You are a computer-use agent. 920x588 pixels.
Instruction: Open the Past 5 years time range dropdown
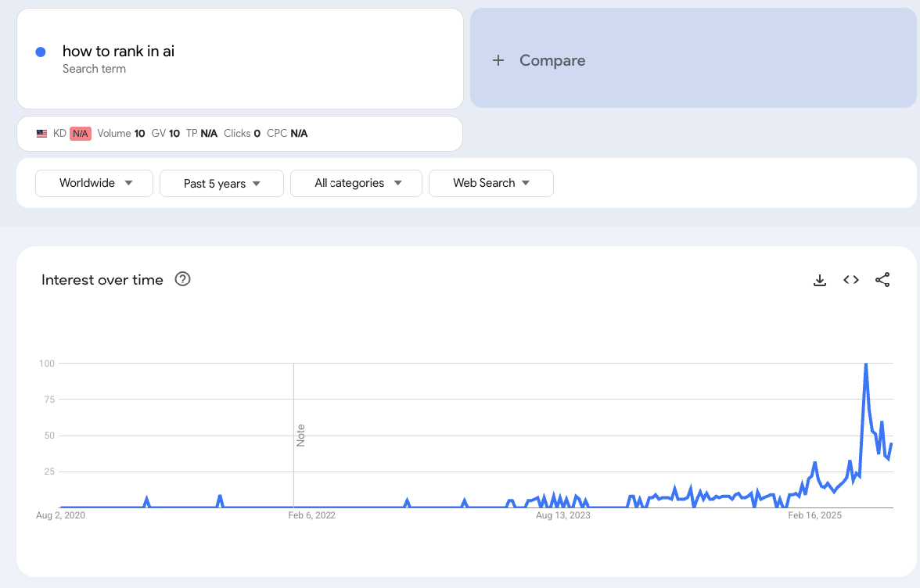click(x=221, y=184)
